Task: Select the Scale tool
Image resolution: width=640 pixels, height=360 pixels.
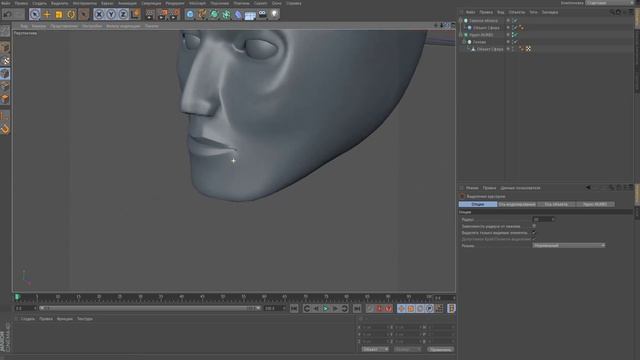Action: click(59, 14)
